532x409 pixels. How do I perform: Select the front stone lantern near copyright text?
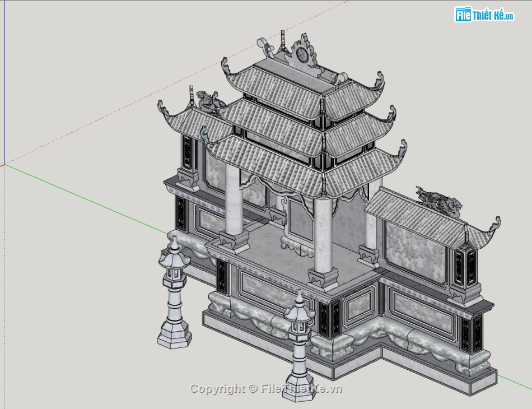pos(298,346)
